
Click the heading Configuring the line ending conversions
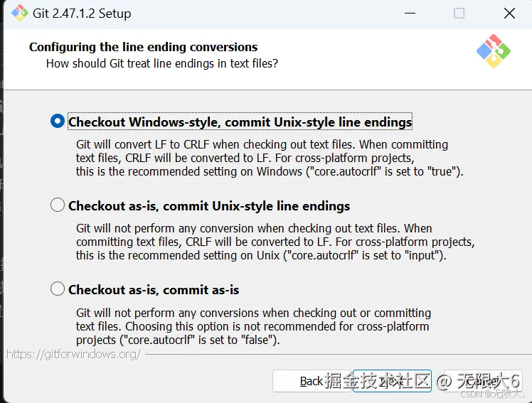click(x=143, y=47)
